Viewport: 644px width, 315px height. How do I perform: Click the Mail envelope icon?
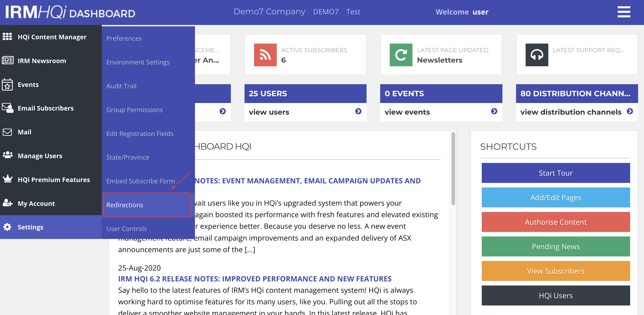pyautogui.click(x=7, y=132)
